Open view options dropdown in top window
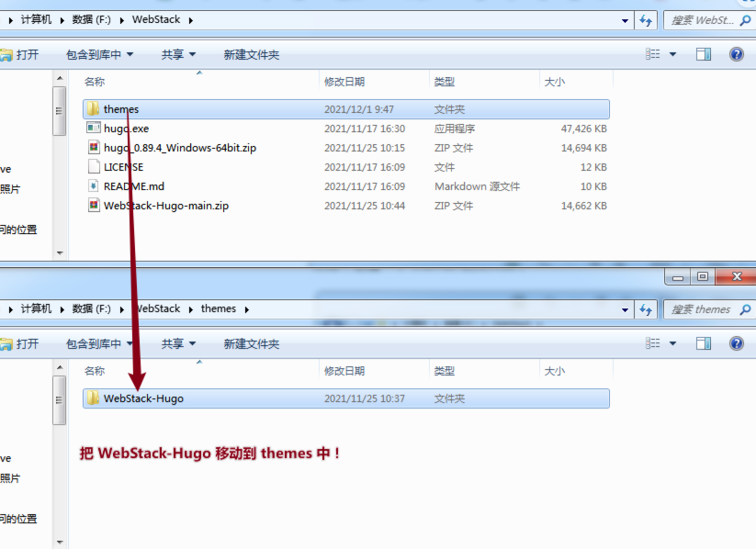This screenshot has width=756, height=549. tap(672, 54)
